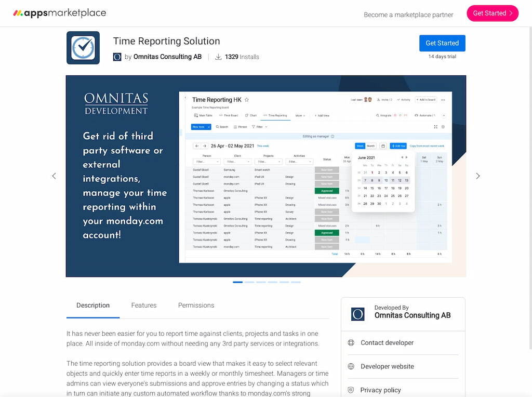Open Become a marketplace partner link

tap(408, 15)
